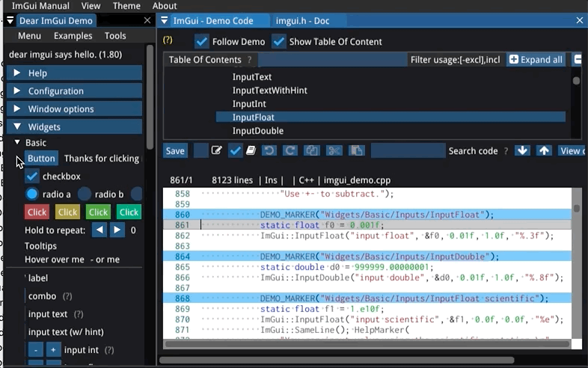588x368 pixels.
Task: Click the red Click color button
Action: tap(37, 212)
